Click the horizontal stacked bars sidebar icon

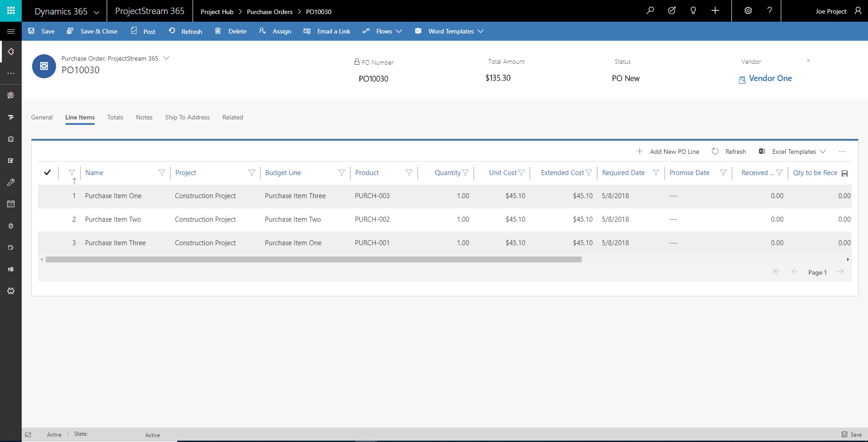[x=11, y=117]
